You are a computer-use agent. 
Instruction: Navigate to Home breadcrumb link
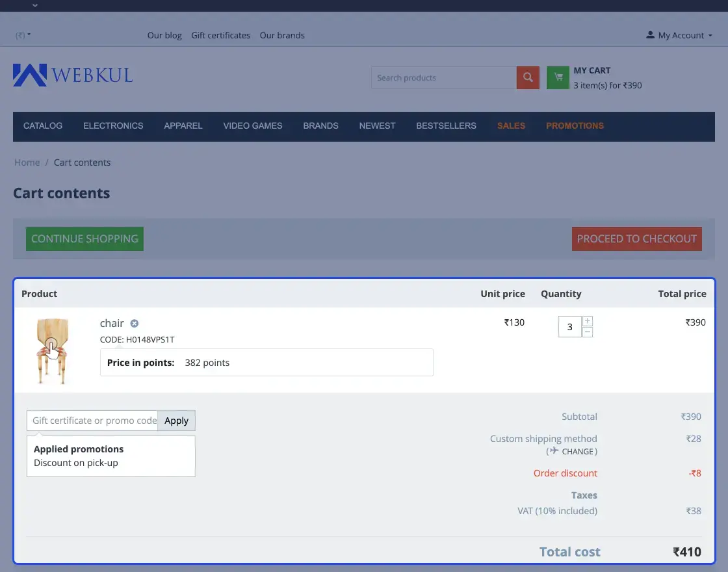(x=27, y=162)
